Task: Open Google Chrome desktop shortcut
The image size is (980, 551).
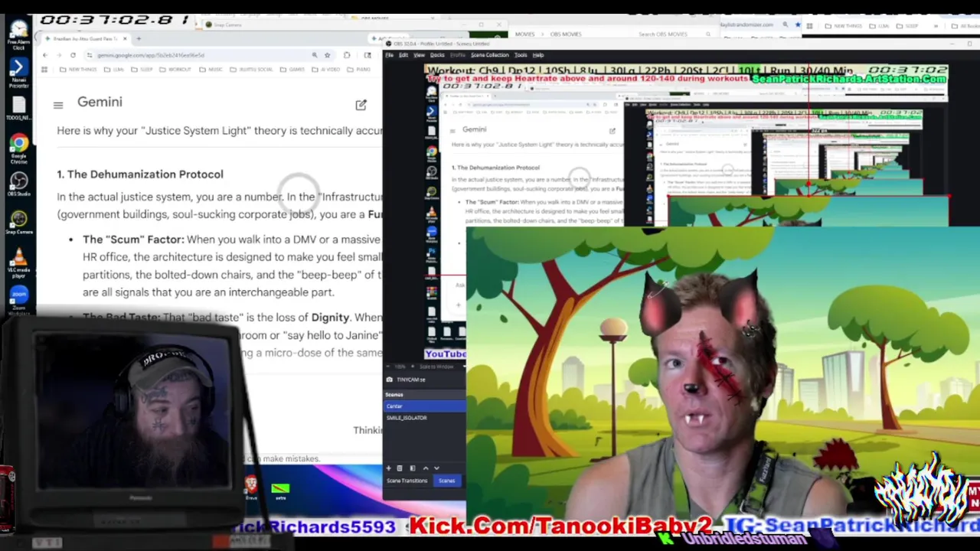Action: (x=18, y=148)
